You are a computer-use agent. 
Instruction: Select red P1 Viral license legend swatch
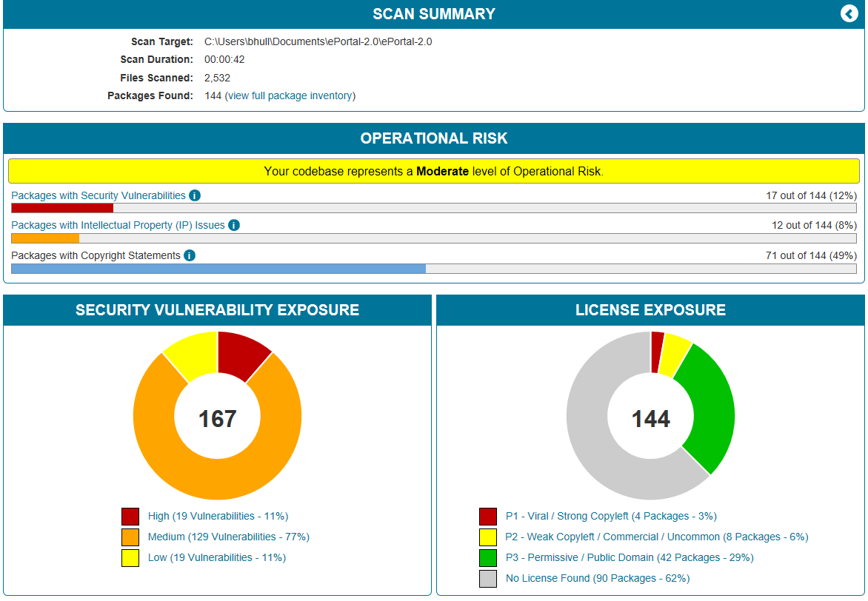click(488, 517)
